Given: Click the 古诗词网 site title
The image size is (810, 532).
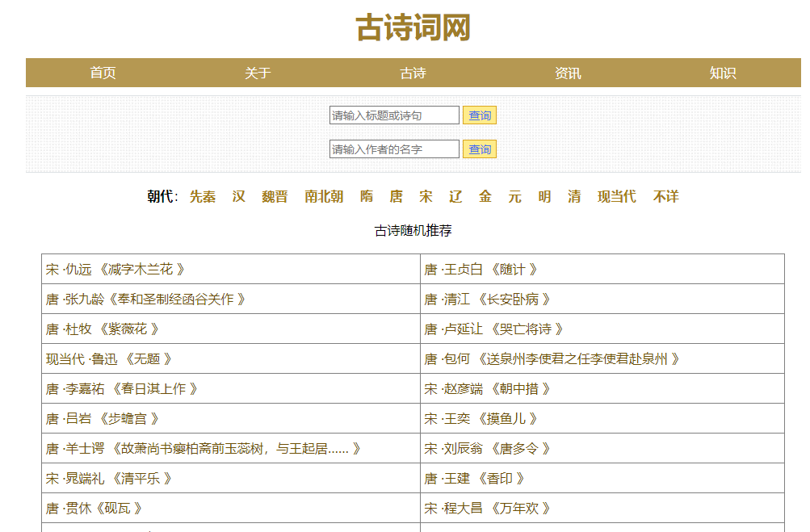Looking at the screenshot, I should [413, 28].
